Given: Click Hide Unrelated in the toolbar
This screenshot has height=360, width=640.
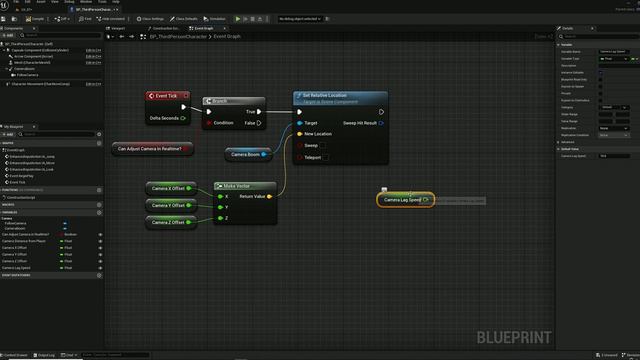Looking at the screenshot, I should [x=111, y=19].
